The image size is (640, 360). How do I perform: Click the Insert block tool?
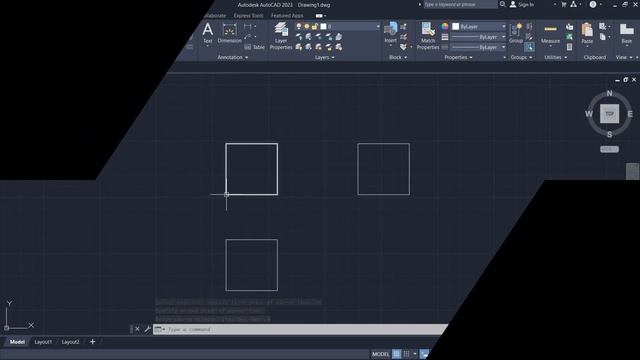[x=391, y=33]
